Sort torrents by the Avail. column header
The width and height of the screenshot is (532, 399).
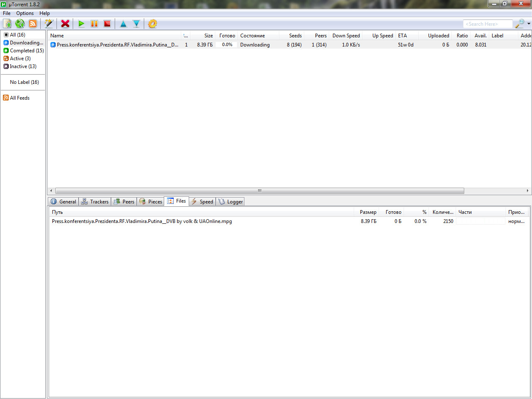tap(480, 36)
